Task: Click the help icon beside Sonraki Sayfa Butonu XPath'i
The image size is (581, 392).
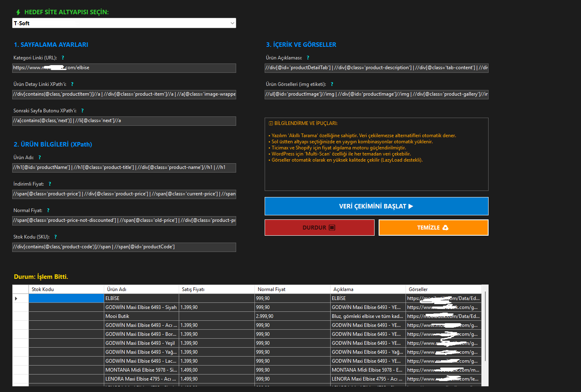Action: (x=82, y=111)
